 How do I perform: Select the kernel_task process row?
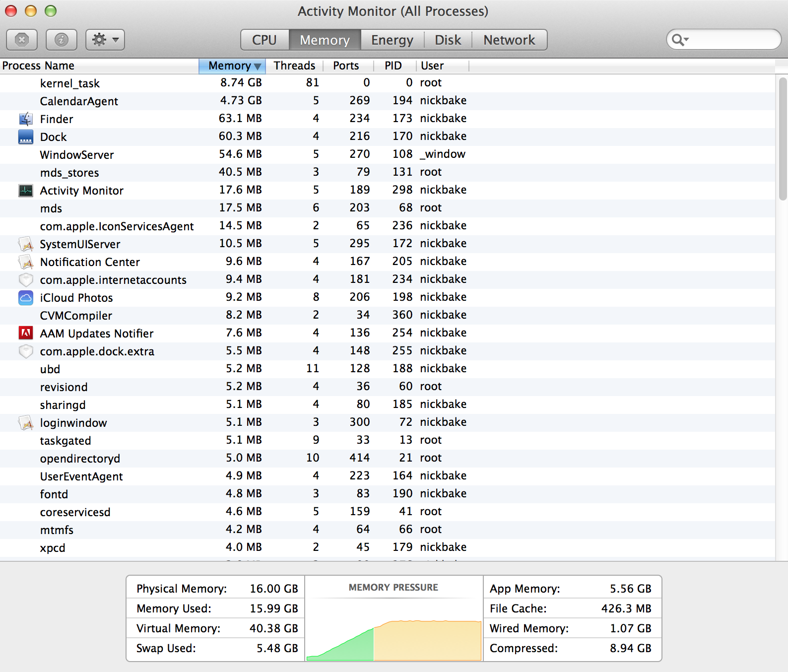pos(387,83)
